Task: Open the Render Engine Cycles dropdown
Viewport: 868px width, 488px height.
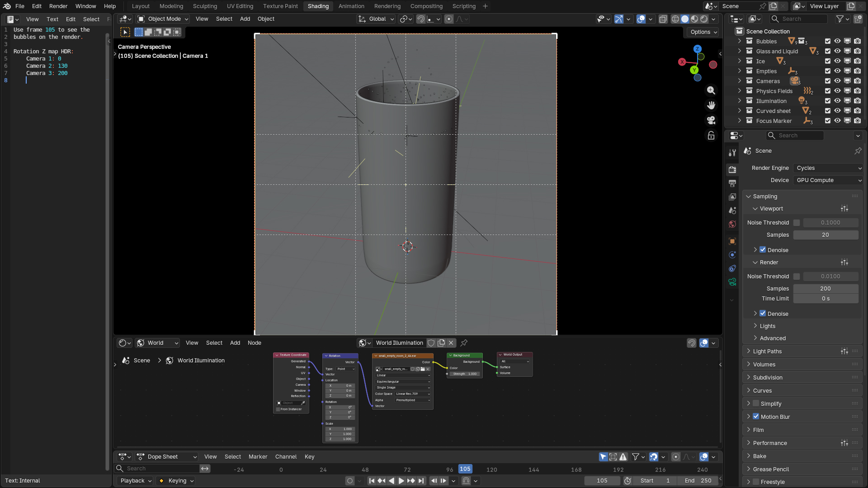Action: click(828, 168)
